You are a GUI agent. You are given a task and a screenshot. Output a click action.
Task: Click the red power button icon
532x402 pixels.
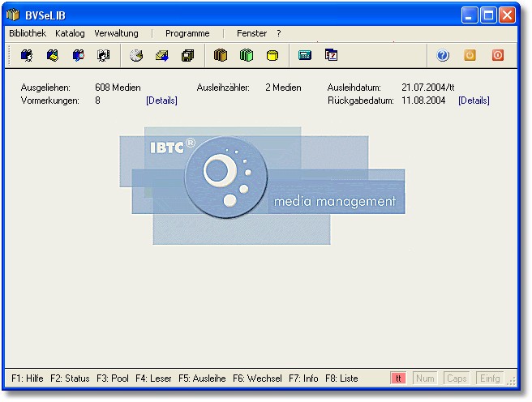pos(497,56)
